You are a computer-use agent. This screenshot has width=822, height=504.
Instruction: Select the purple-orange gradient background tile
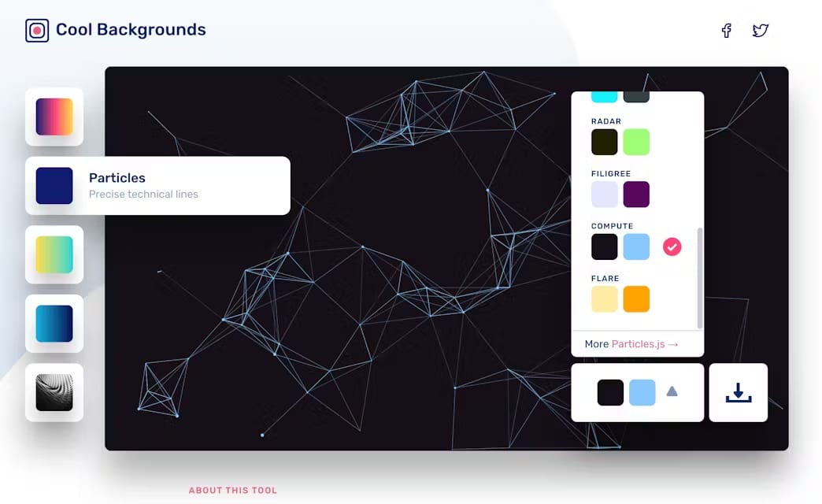click(54, 117)
